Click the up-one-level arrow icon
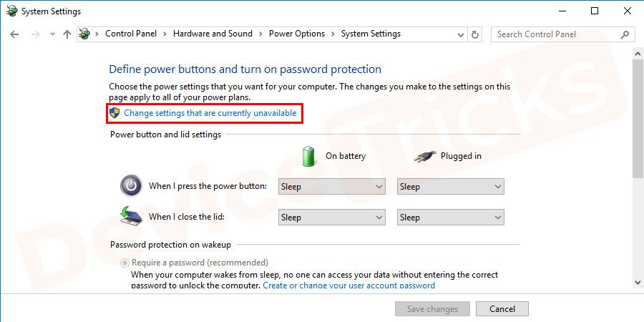644x322 pixels. [67, 34]
